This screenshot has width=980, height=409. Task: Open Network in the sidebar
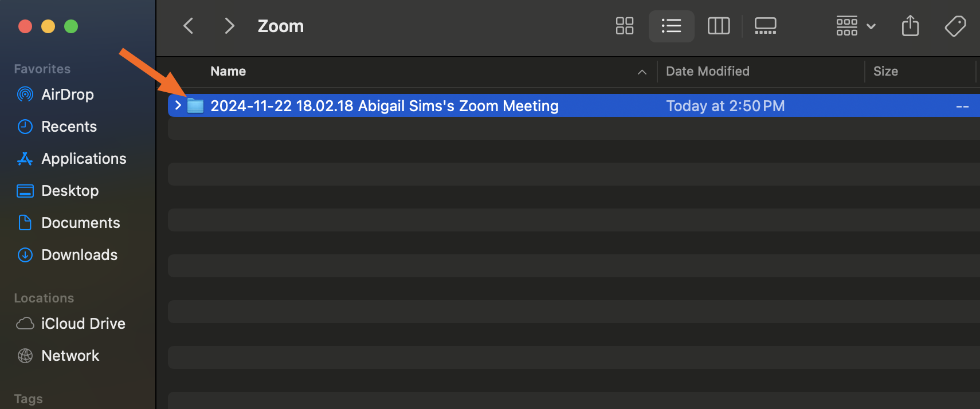tap(70, 356)
